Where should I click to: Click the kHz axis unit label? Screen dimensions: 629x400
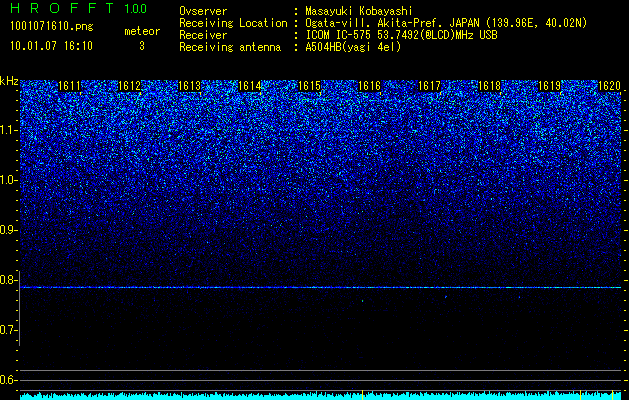pyautogui.click(x=9, y=81)
